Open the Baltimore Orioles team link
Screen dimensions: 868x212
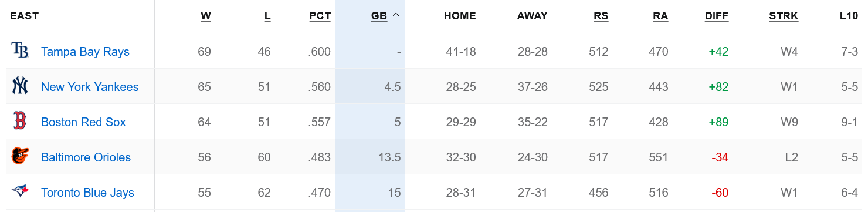(x=86, y=157)
